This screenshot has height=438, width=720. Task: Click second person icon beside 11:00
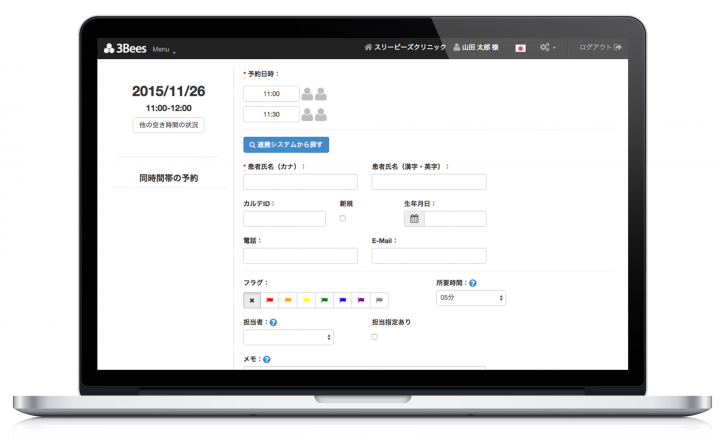(x=321, y=94)
